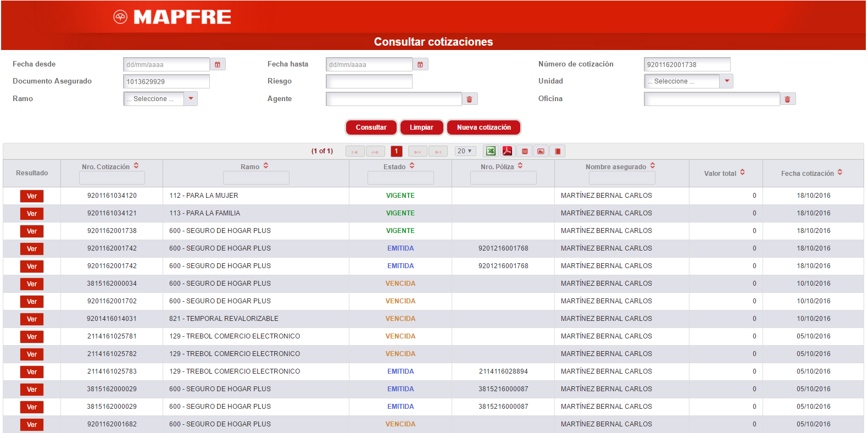Expand the Unidad dropdown
868x433 pixels.
[727, 81]
